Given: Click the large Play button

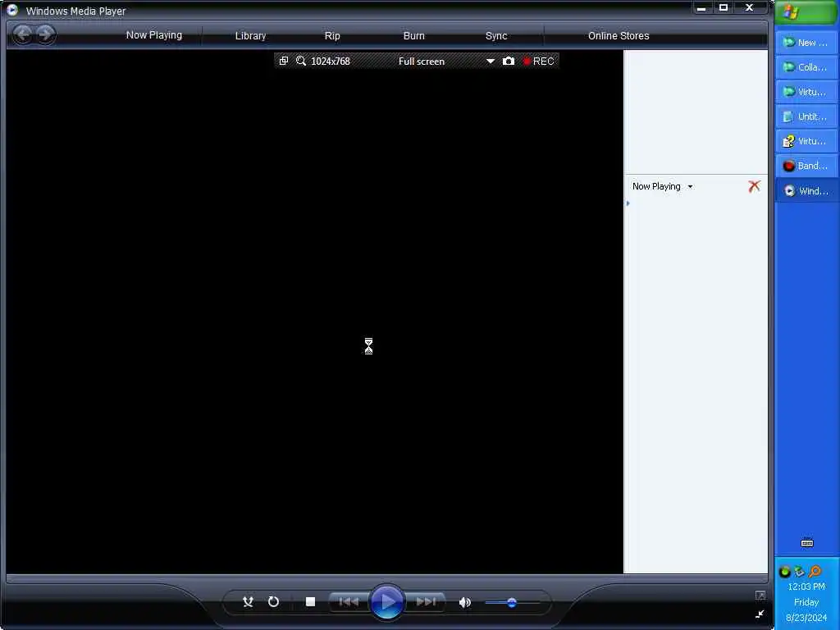Looking at the screenshot, I should (386, 602).
